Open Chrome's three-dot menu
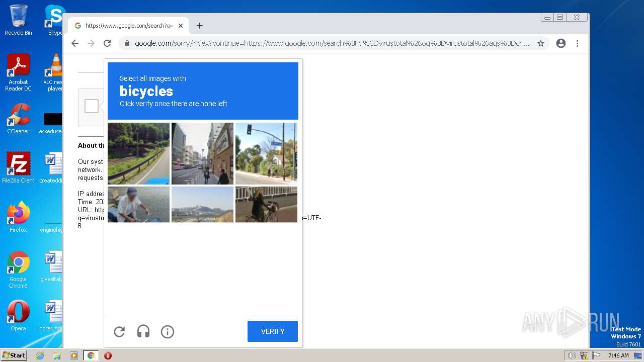Image resolution: width=644 pixels, height=362 pixels. point(577,43)
